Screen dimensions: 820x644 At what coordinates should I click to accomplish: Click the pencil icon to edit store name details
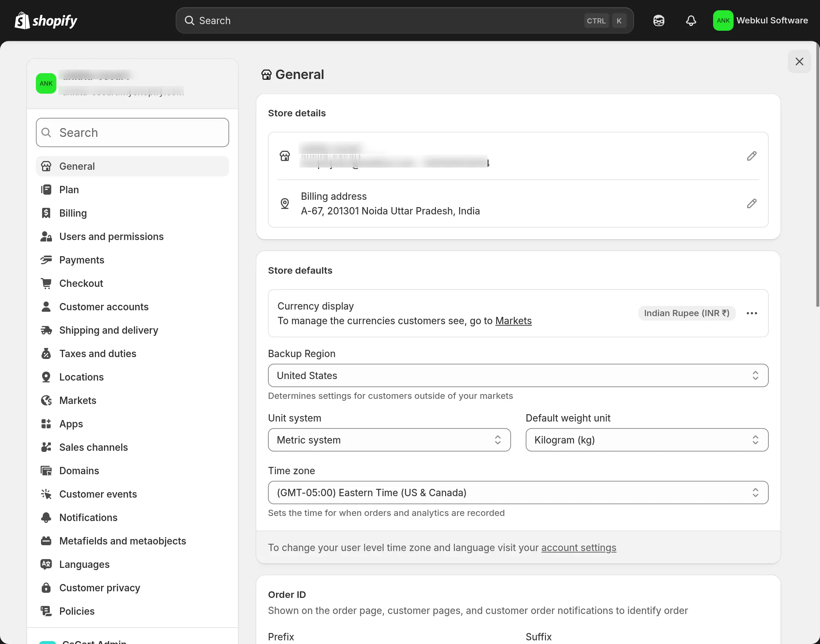click(751, 156)
